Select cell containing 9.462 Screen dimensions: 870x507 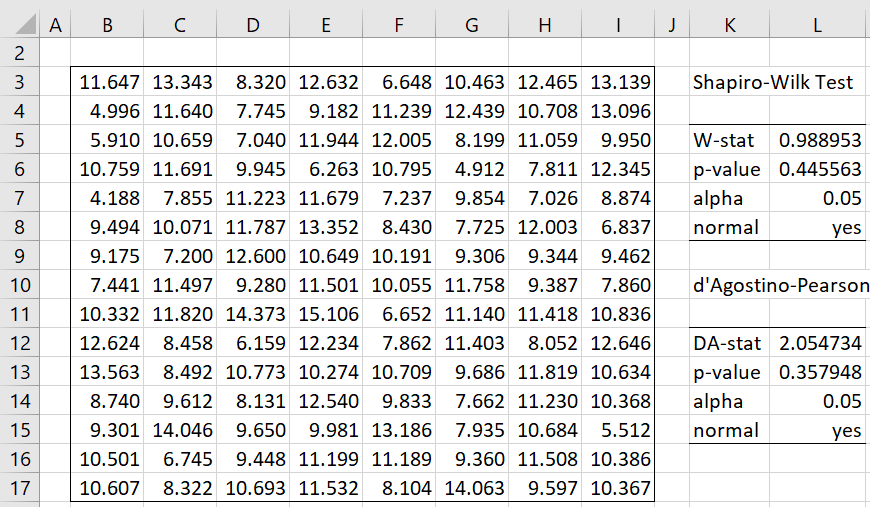618,256
